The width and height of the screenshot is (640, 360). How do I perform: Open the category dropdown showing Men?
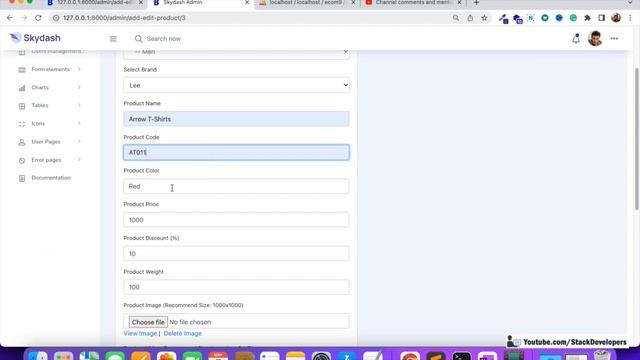(x=236, y=53)
